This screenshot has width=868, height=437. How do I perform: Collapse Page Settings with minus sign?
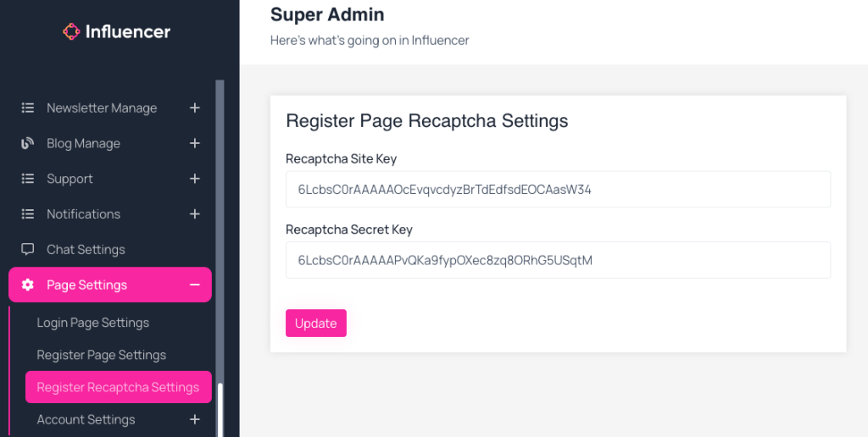195,285
